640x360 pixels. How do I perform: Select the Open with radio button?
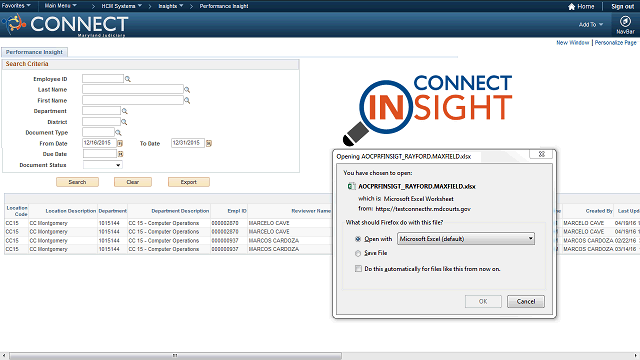358,239
